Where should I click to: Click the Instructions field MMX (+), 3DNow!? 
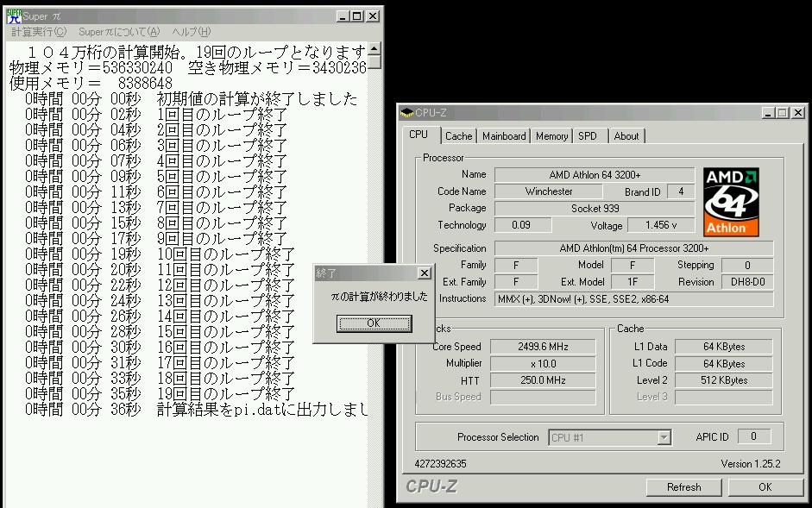tap(634, 299)
